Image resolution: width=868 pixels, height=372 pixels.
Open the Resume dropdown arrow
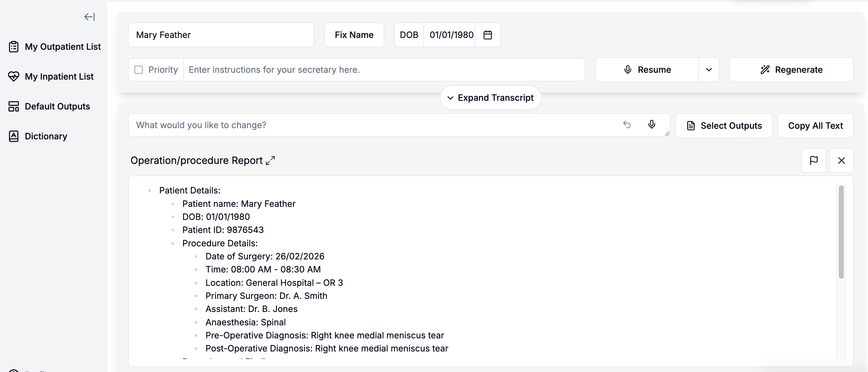coord(709,70)
